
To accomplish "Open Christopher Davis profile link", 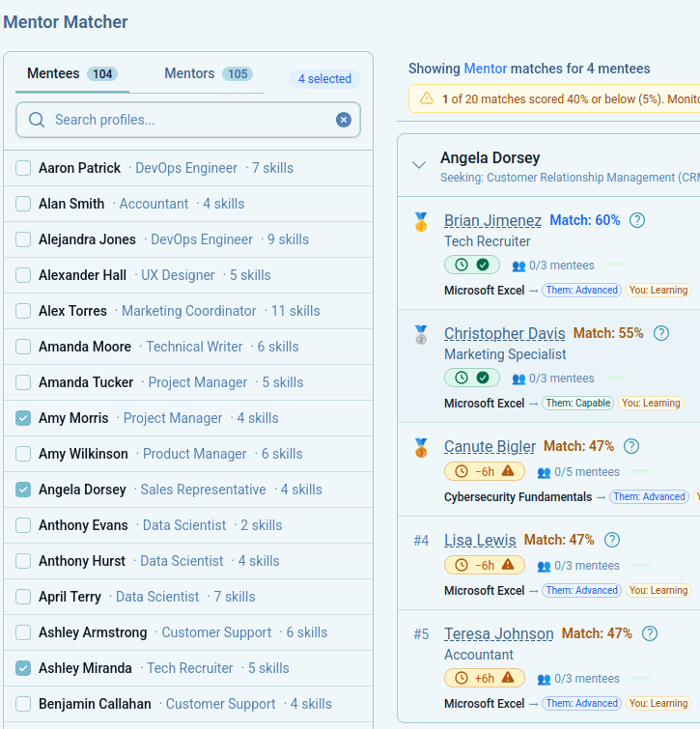I will coord(505,333).
